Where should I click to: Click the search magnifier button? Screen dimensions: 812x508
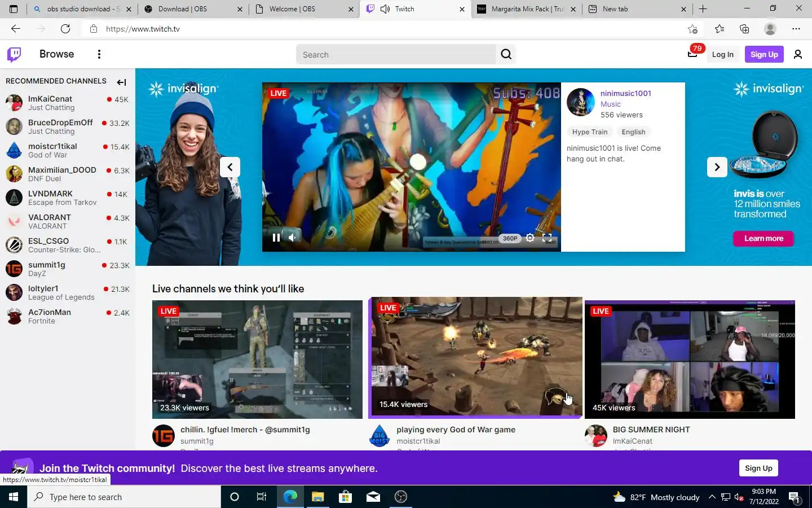(506, 54)
